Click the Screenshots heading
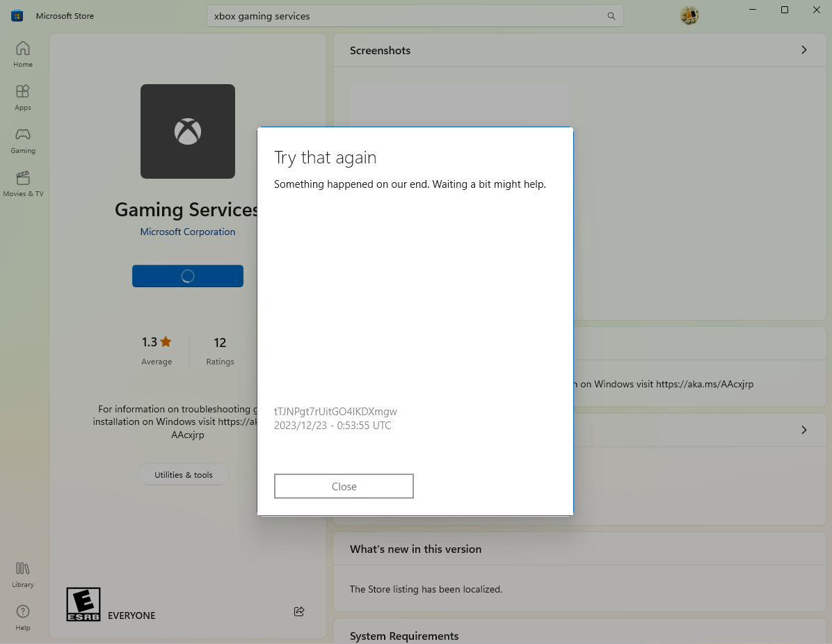 tap(380, 50)
